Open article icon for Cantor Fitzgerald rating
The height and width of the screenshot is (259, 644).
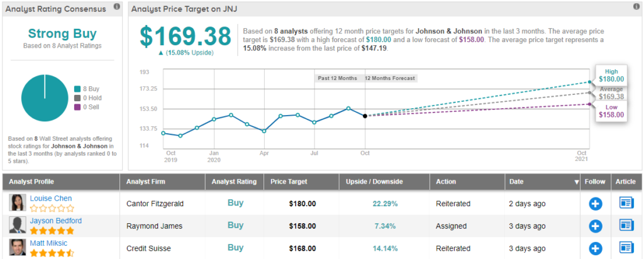coord(626,204)
